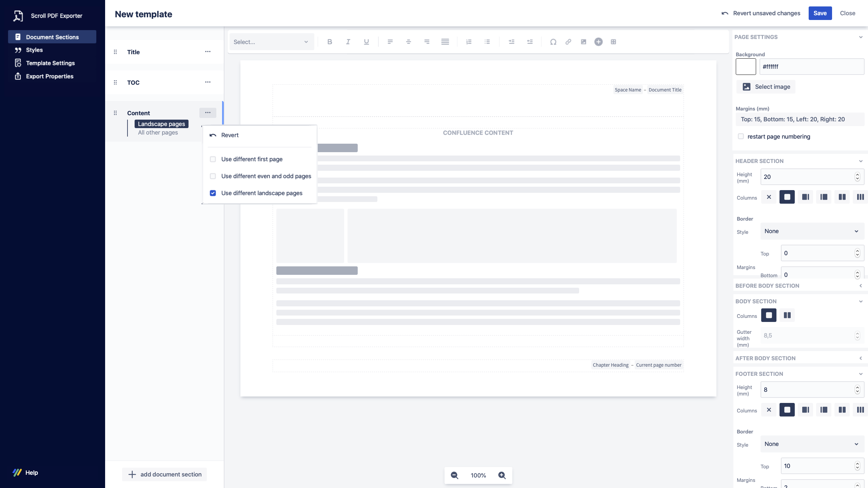Click the insert table icon
The width and height of the screenshot is (868, 488).
point(613,42)
